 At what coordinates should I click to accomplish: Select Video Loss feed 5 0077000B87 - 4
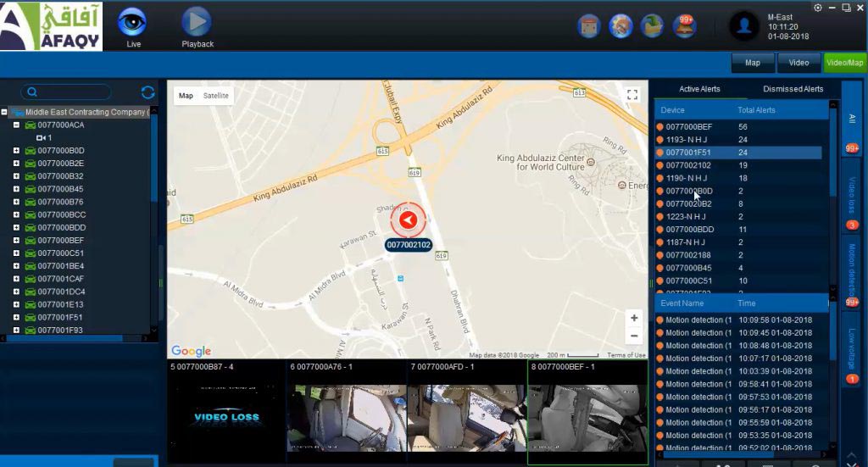(x=226, y=412)
